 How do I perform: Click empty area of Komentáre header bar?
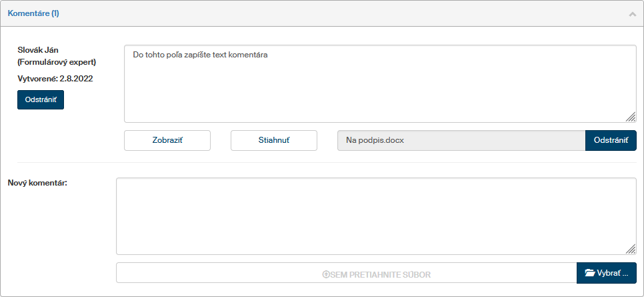[333, 13]
